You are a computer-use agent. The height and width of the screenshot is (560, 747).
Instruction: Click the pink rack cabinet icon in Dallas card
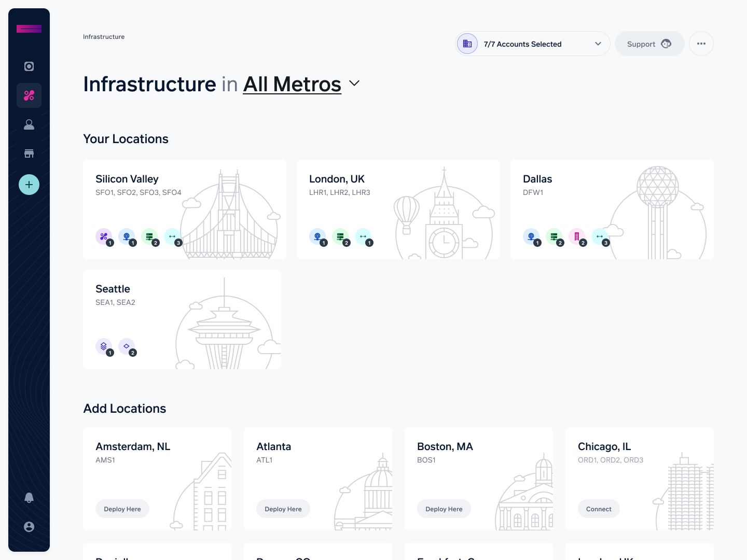click(x=577, y=236)
